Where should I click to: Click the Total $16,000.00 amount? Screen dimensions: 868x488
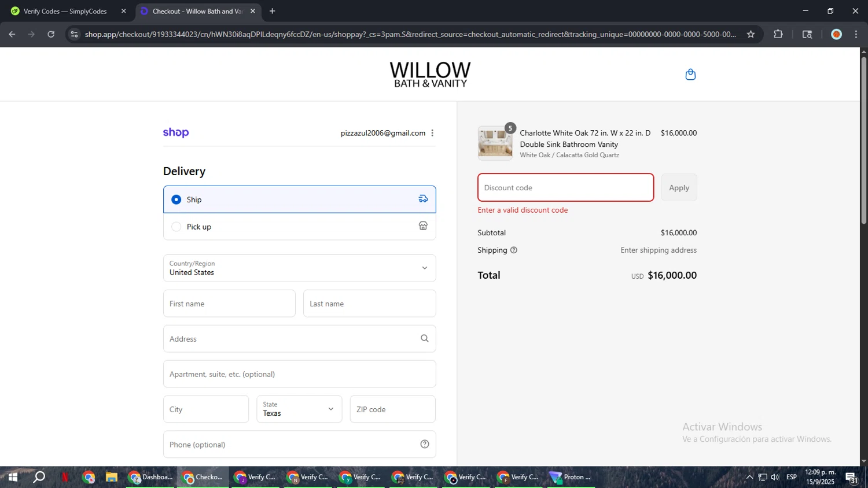[x=672, y=275]
